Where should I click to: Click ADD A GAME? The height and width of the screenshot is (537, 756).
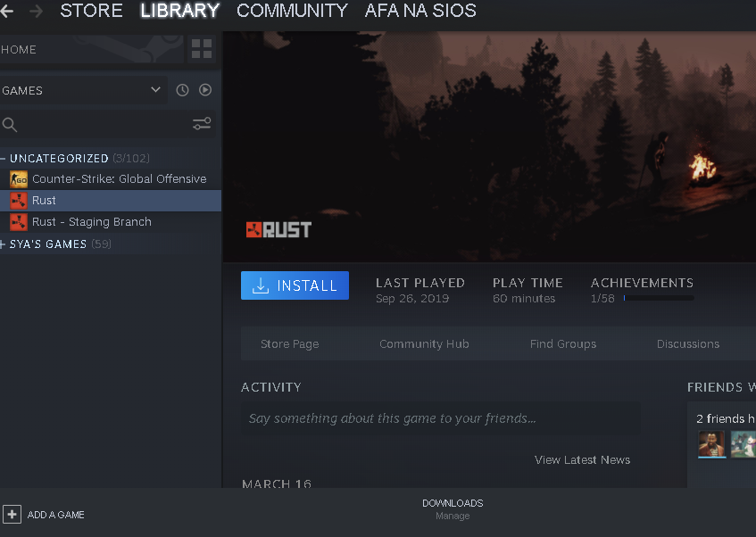click(x=56, y=515)
